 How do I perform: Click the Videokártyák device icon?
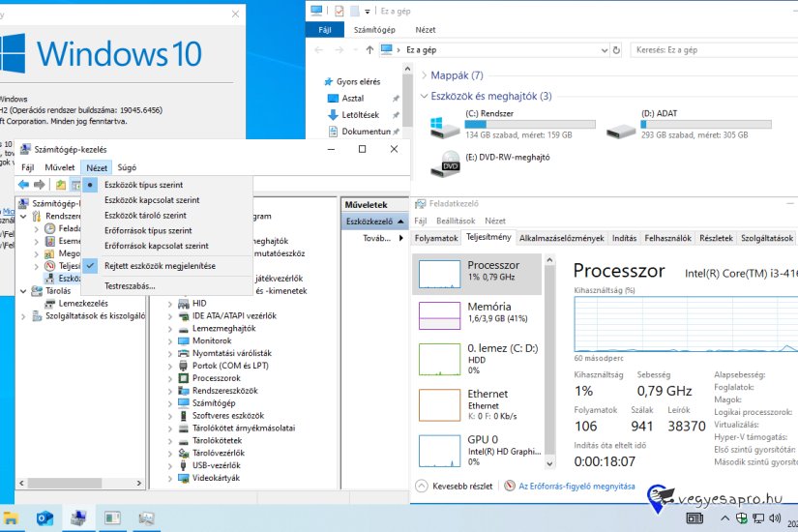pyautogui.click(x=184, y=478)
